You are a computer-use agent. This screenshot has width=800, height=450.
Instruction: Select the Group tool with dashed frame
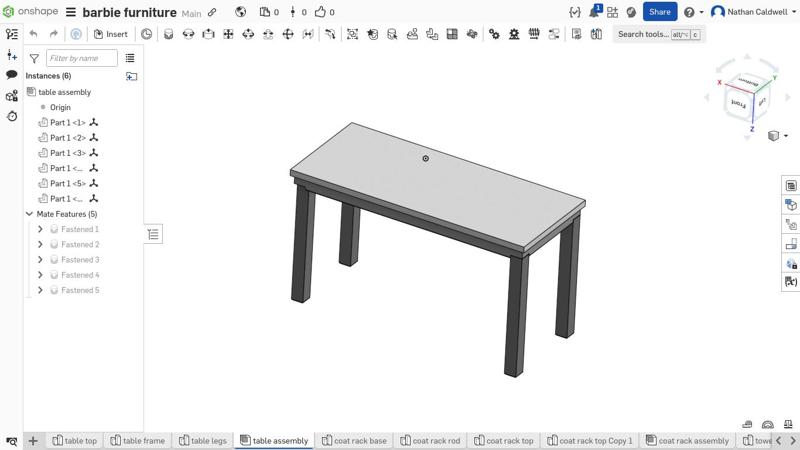pyautogui.click(x=352, y=34)
